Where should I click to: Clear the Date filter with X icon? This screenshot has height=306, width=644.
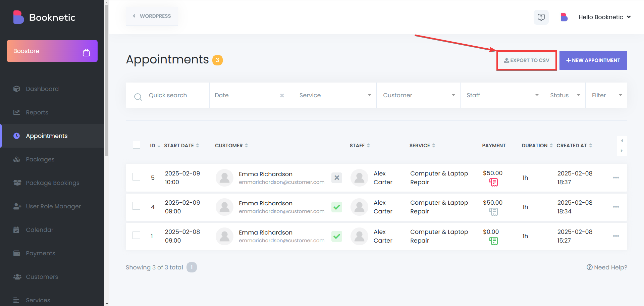pyautogui.click(x=282, y=96)
